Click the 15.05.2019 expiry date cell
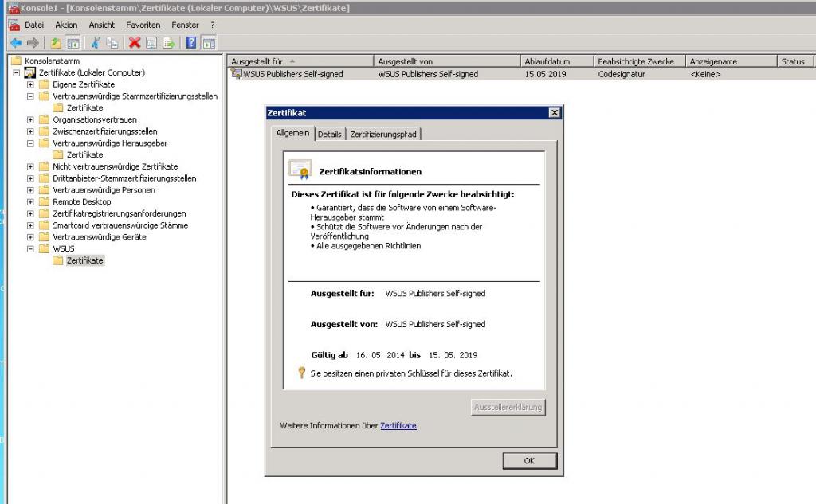Viewport: 816px width, 504px height. pyautogui.click(x=545, y=74)
